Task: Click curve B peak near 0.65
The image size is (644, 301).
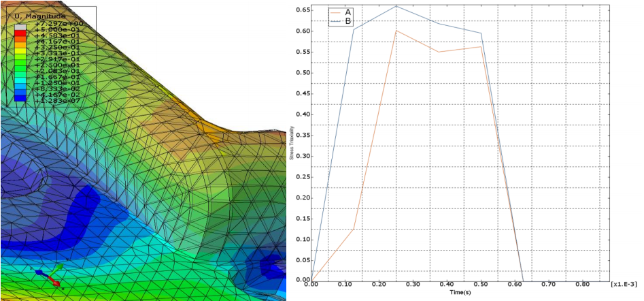Action: click(396, 5)
